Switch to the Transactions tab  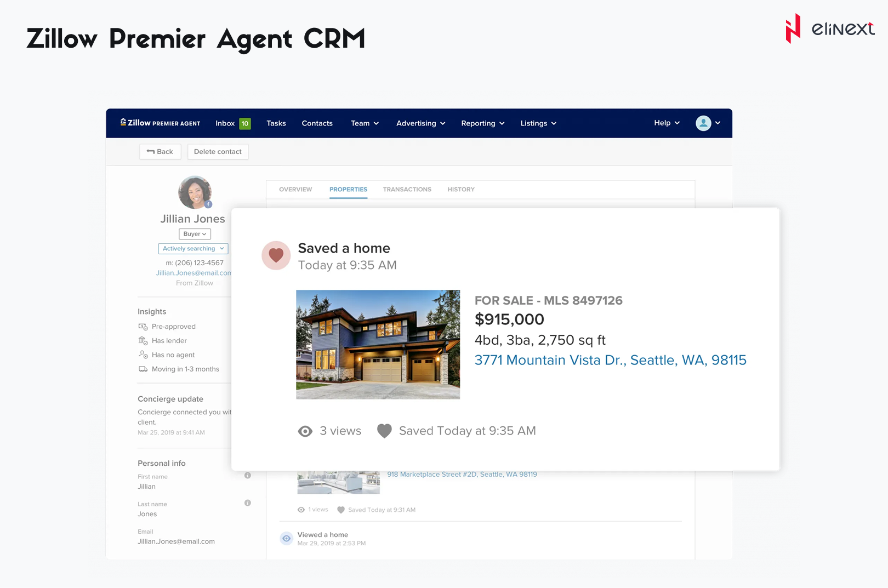tap(407, 190)
